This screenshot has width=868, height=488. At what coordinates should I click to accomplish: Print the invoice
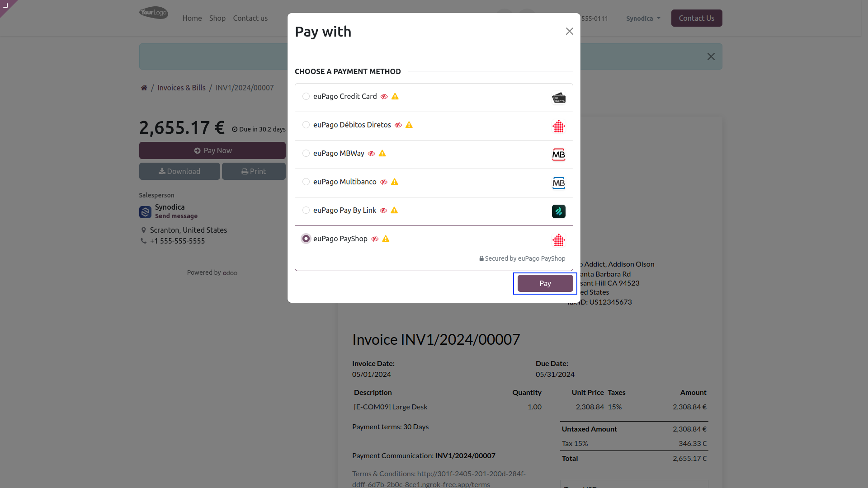(x=254, y=171)
